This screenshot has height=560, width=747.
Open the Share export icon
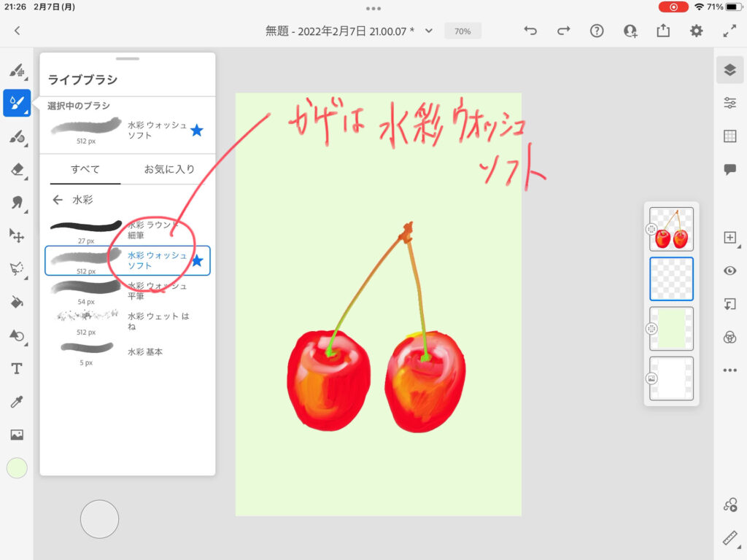click(x=663, y=31)
